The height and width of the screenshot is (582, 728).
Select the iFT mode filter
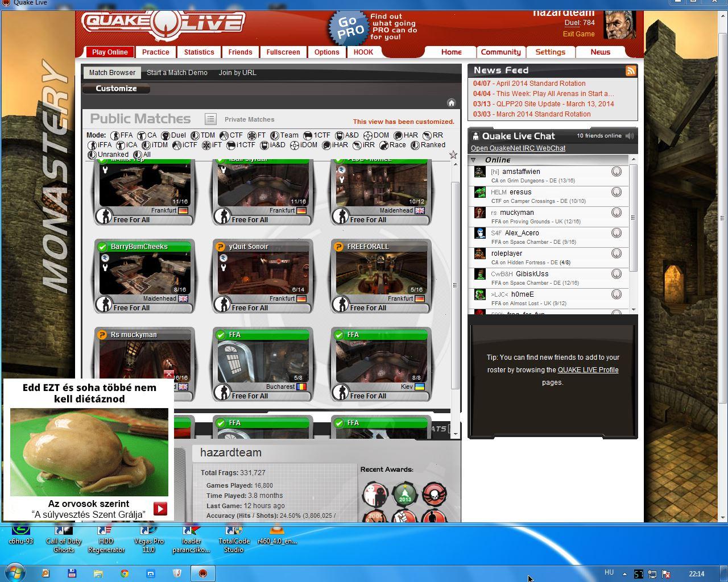point(212,145)
